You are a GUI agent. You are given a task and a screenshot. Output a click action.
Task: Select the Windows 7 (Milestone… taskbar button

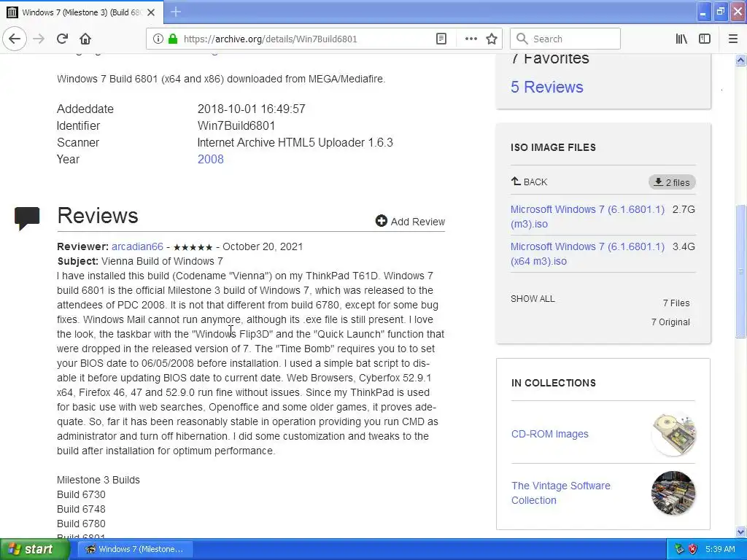click(135, 549)
